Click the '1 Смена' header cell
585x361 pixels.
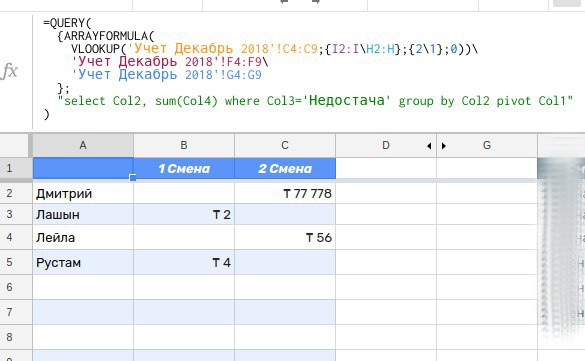[x=184, y=168]
